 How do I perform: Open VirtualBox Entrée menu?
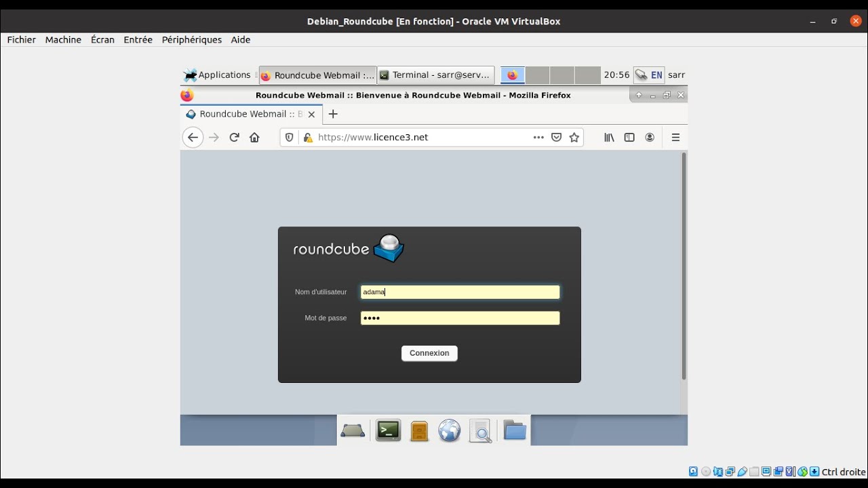coord(138,40)
